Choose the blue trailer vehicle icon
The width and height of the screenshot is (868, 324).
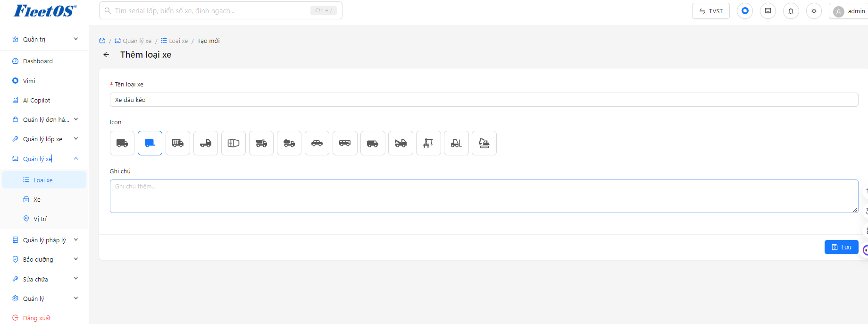coord(150,143)
